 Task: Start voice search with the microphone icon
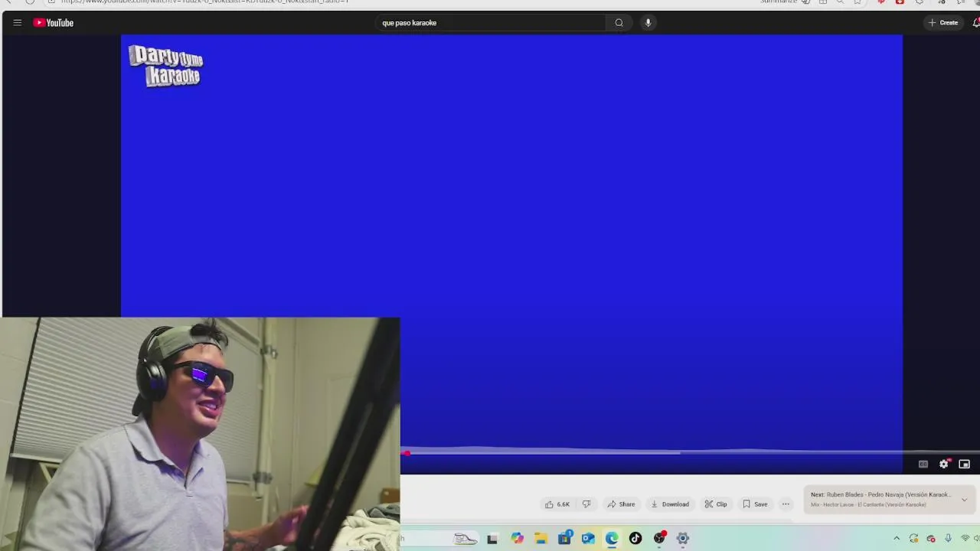pyautogui.click(x=648, y=23)
